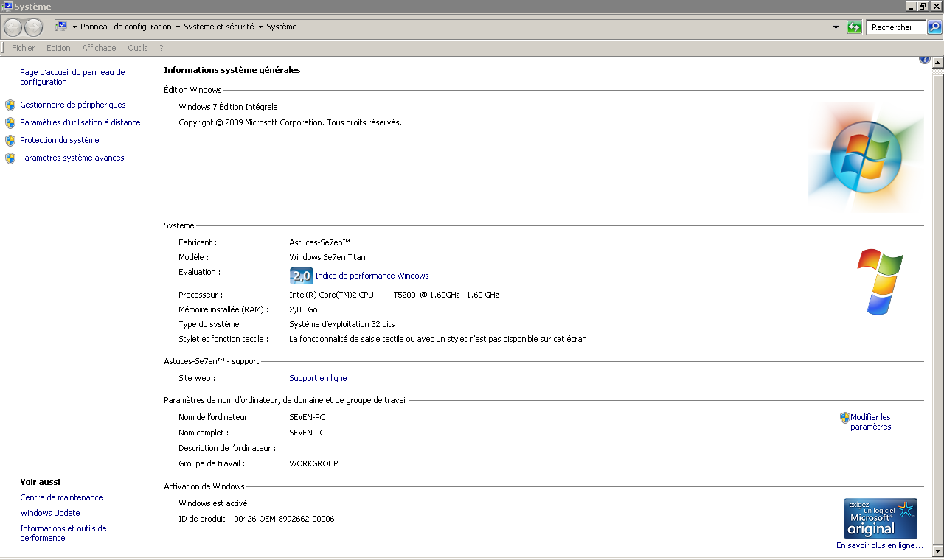944x560 pixels.
Task: Click the vertical scrollbar down arrow
Action: (938, 551)
